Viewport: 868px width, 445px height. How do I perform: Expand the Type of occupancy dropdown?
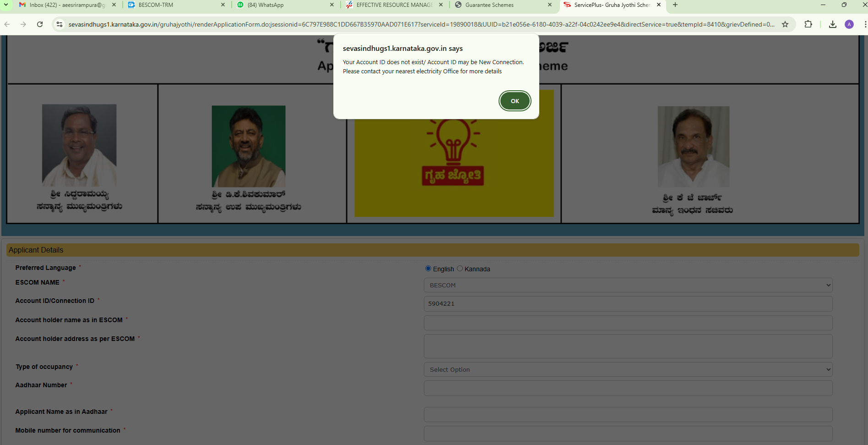tap(628, 369)
